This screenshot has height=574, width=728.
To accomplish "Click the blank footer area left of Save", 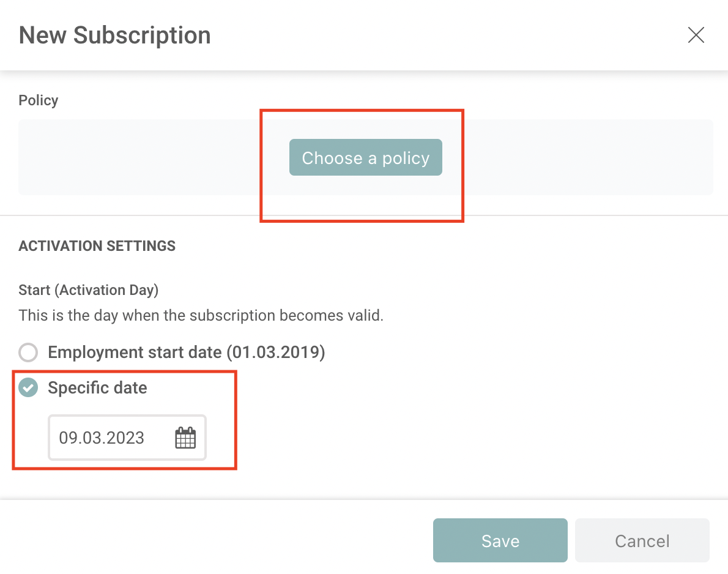I will pos(214,540).
